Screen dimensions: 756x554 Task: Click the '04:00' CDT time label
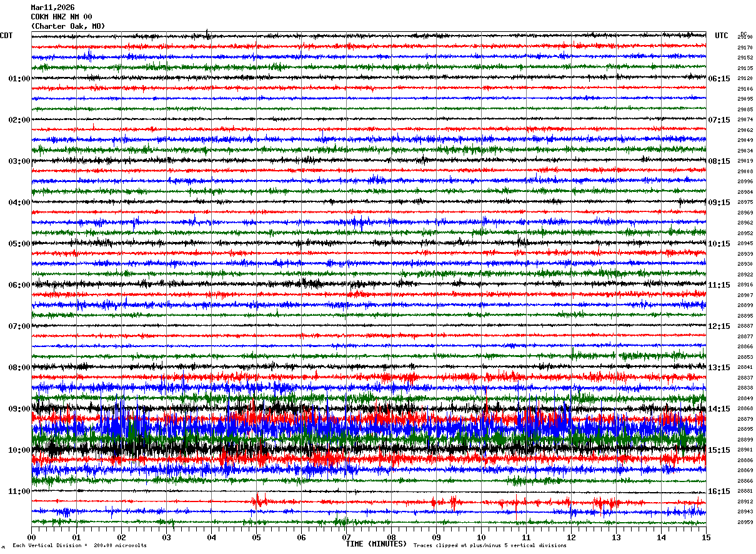[x=19, y=203]
